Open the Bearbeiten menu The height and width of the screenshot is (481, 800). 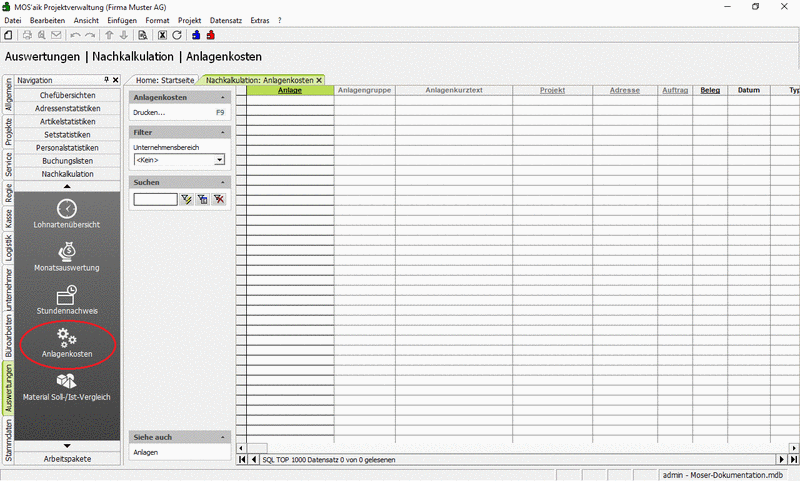[47, 20]
